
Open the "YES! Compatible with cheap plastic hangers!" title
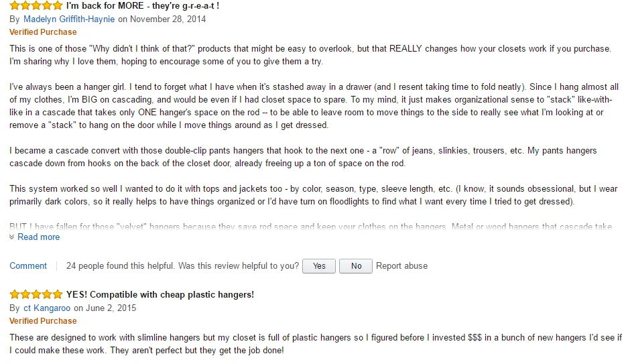(x=160, y=295)
